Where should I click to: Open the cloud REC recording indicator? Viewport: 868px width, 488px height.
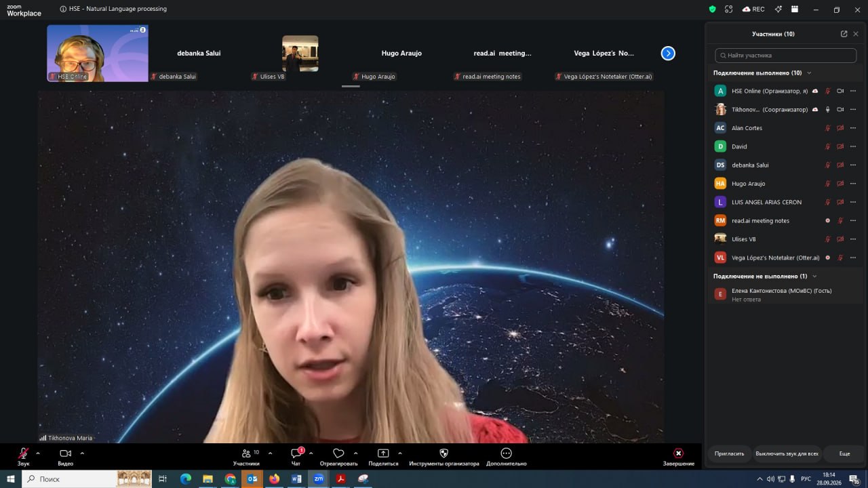click(x=753, y=9)
